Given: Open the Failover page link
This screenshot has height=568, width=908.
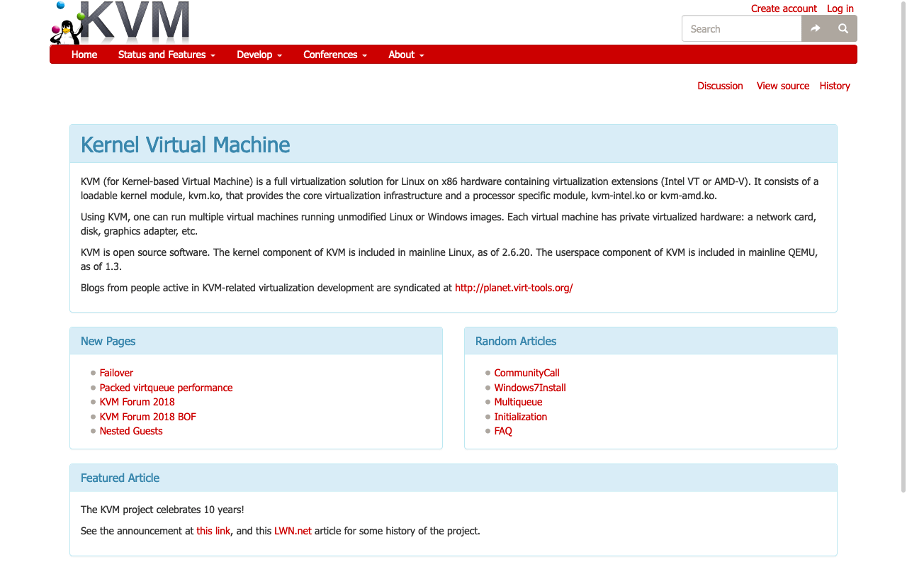Looking at the screenshot, I should tap(116, 373).
